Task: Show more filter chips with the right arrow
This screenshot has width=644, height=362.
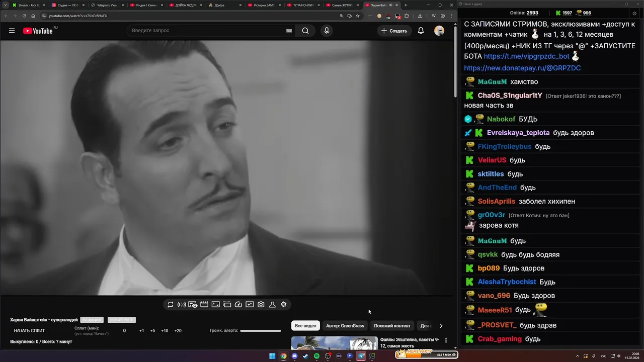Action: [441, 326]
